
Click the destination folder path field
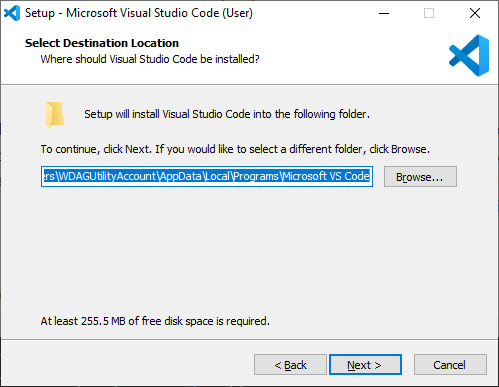click(207, 176)
